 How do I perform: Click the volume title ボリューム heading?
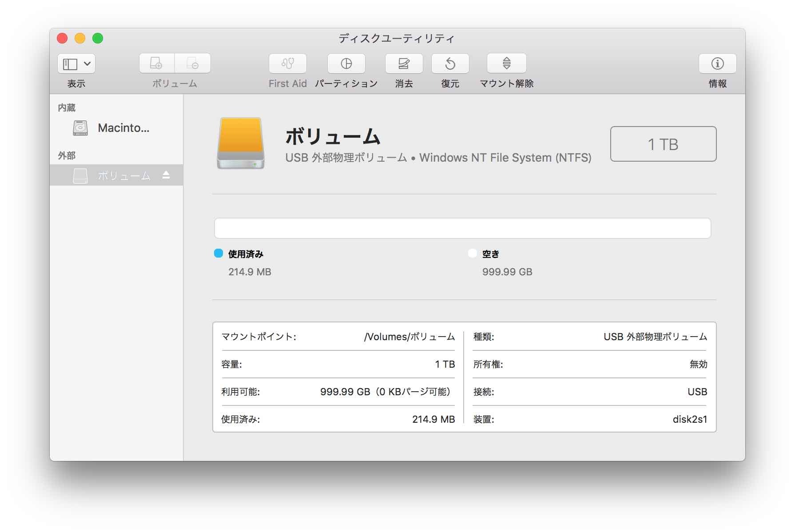pos(333,136)
